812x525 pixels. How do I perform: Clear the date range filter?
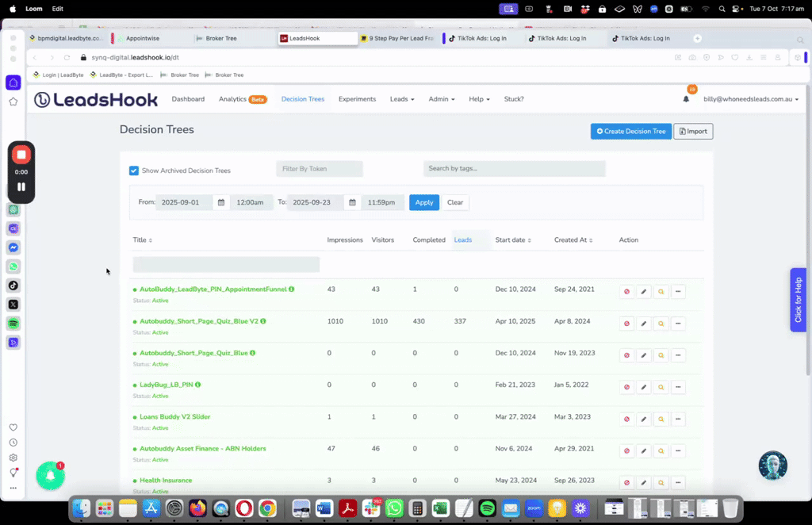(455, 202)
